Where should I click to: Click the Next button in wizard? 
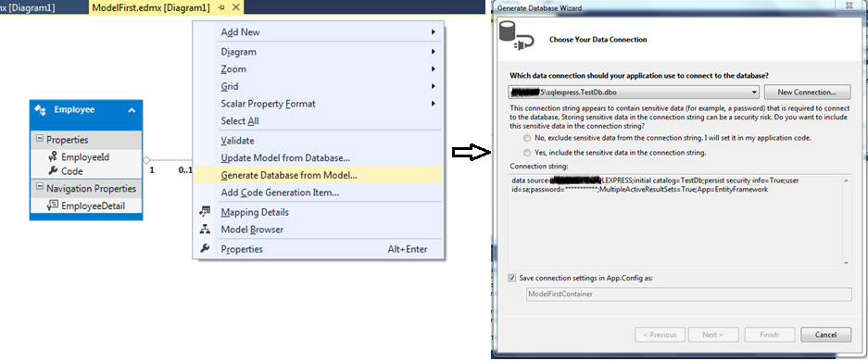click(712, 334)
